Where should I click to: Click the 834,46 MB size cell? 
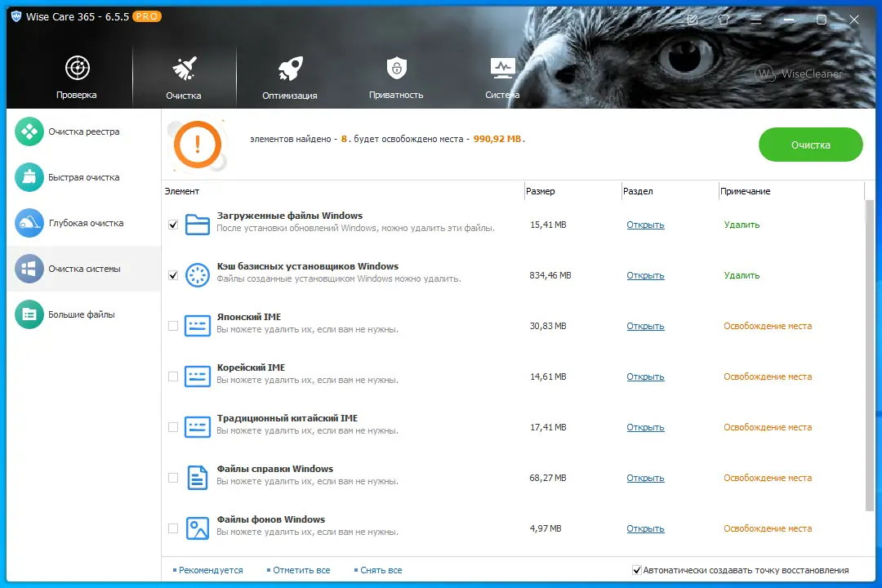coord(550,275)
